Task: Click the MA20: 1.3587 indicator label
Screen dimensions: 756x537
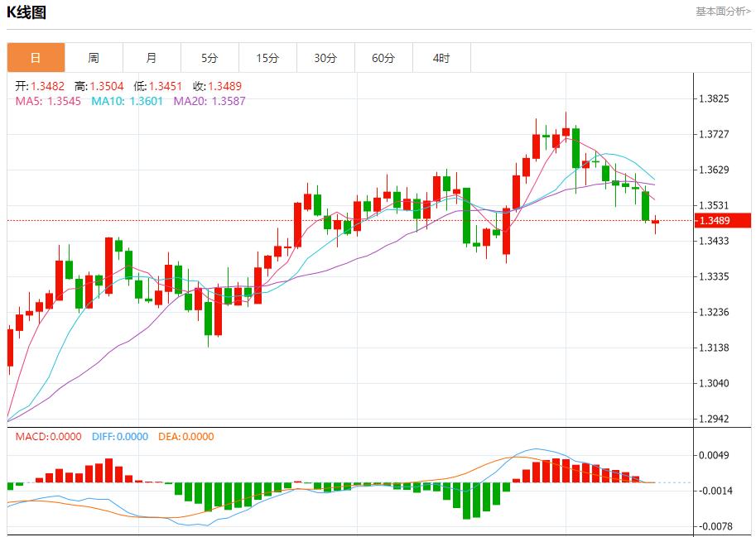Action: click(x=209, y=101)
